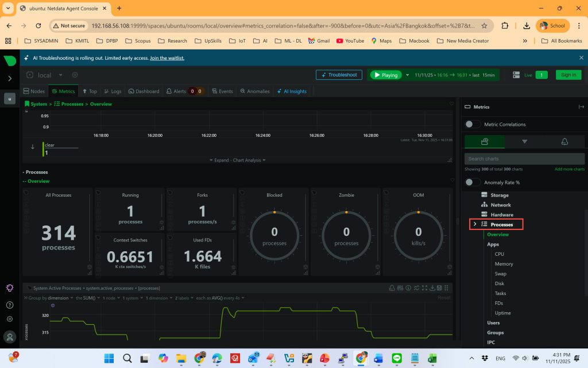Click the Search charts input field
Screen dimensions: 588x368
pyautogui.click(x=524, y=159)
